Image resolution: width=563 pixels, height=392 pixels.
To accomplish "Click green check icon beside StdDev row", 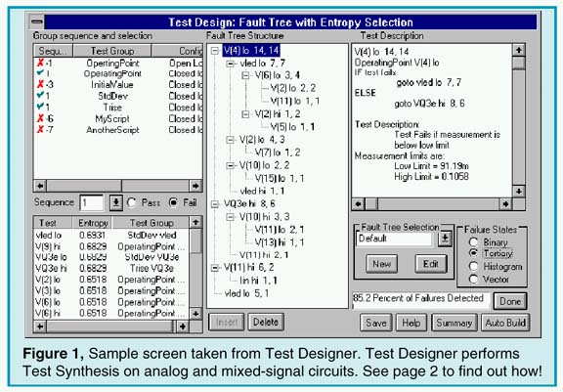I will pos(41,96).
